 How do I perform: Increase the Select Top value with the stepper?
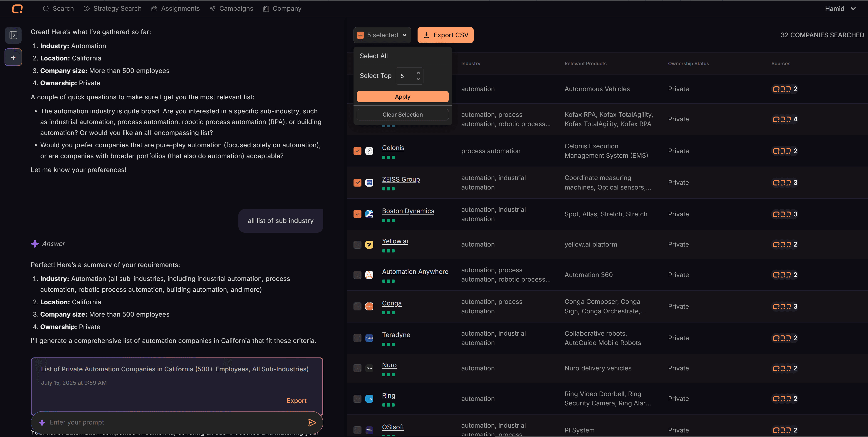pyautogui.click(x=418, y=73)
